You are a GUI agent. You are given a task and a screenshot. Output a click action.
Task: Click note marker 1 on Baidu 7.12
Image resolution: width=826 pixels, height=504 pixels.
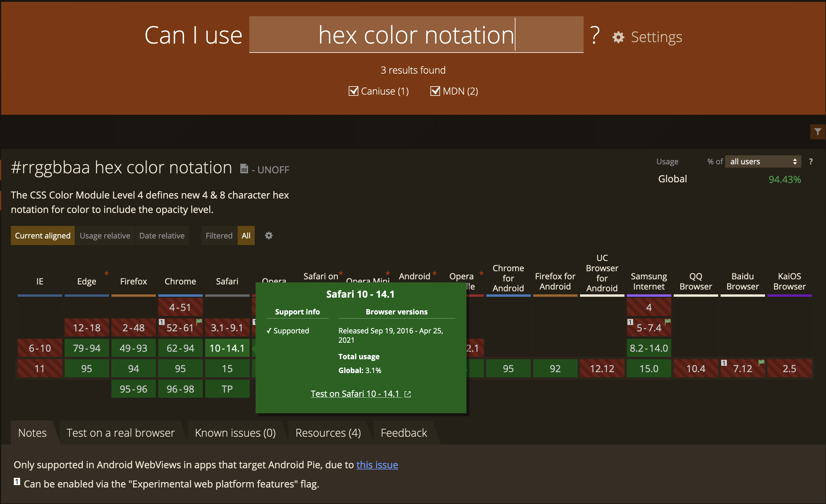click(x=724, y=363)
